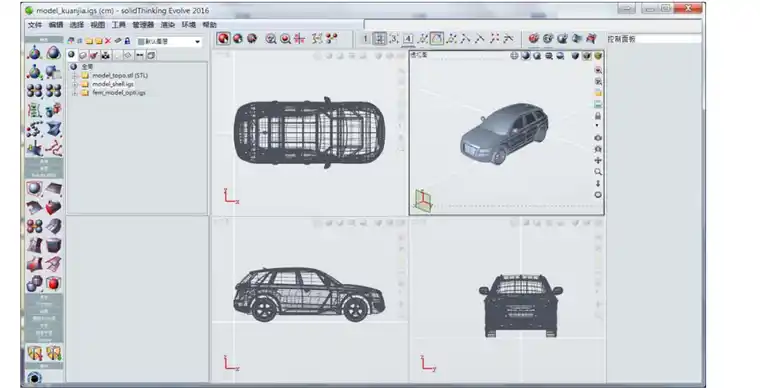Switch to single viewport layout button 1
760x388 pixels.
point(365,39)
